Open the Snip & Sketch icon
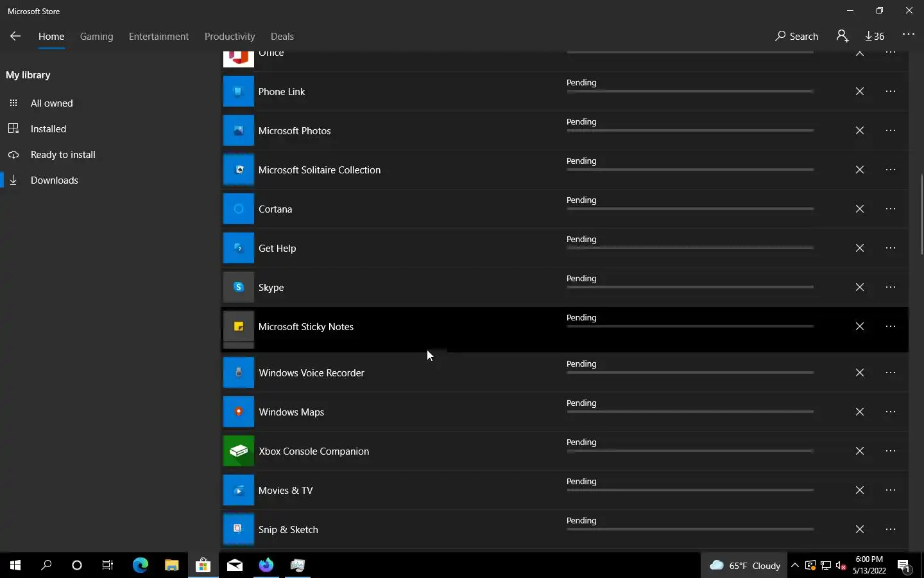This screenshot has width=924, height=578. click(x=238, y=529)
